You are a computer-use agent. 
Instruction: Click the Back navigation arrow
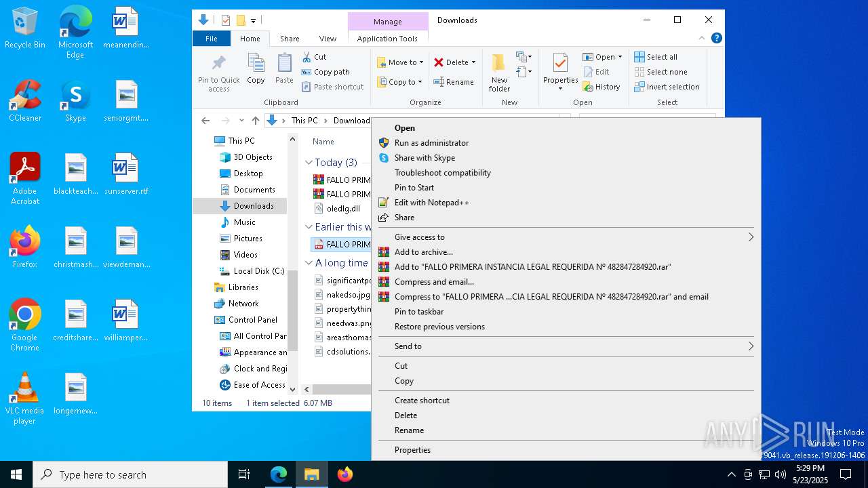[205, 121]
